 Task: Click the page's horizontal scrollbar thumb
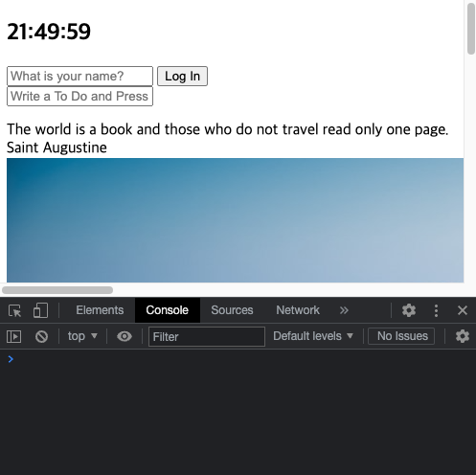tap(57, 290)
